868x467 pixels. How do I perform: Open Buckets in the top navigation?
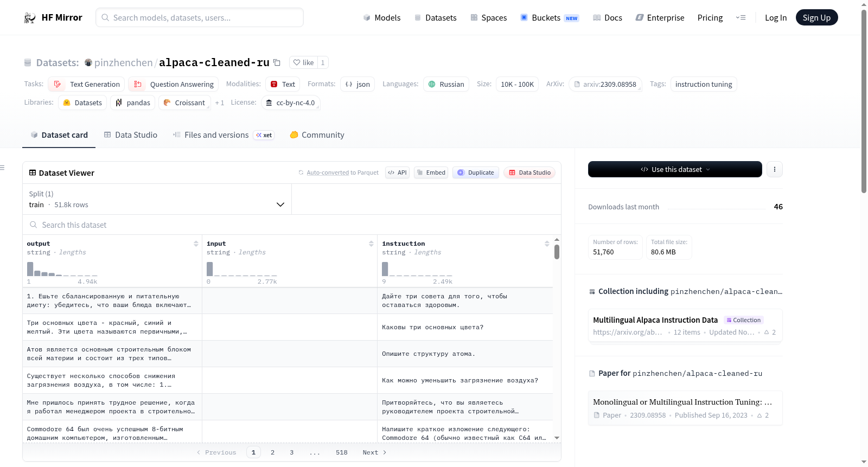click(550, 18)
